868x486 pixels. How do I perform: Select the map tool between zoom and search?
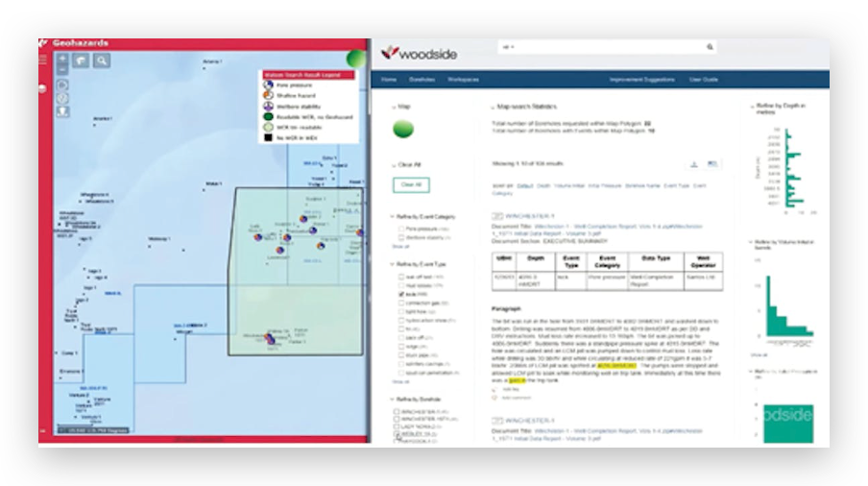pyautogui.click(x=81, y=61)
